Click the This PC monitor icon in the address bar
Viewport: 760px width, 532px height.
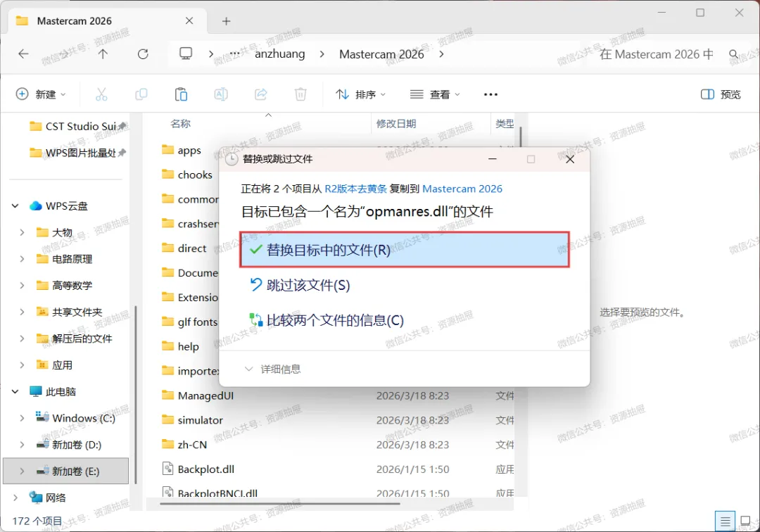[x=186, y=53]
